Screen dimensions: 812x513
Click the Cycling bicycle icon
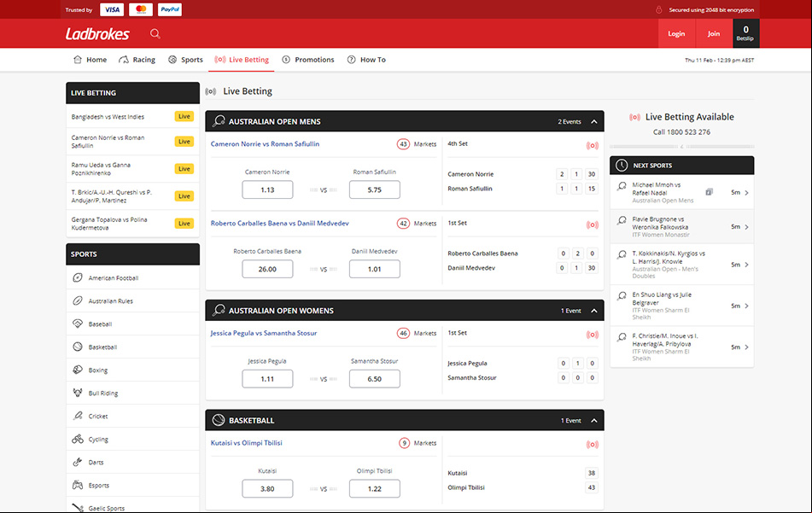click(77, 439)
